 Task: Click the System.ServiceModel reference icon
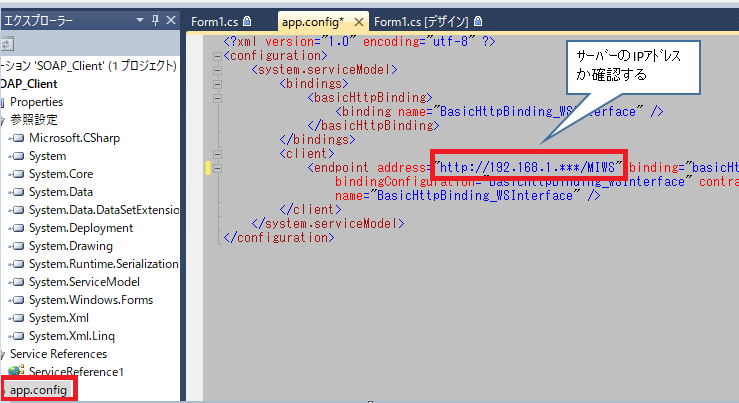[x=19, y=282]
